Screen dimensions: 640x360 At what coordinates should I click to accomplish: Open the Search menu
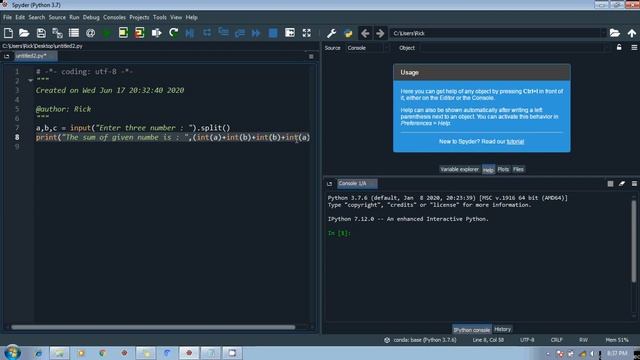(36, 17)
